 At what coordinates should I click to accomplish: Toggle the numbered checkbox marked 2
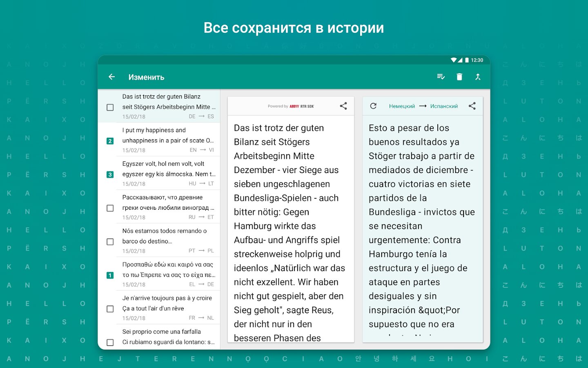[x=110, y=141]
